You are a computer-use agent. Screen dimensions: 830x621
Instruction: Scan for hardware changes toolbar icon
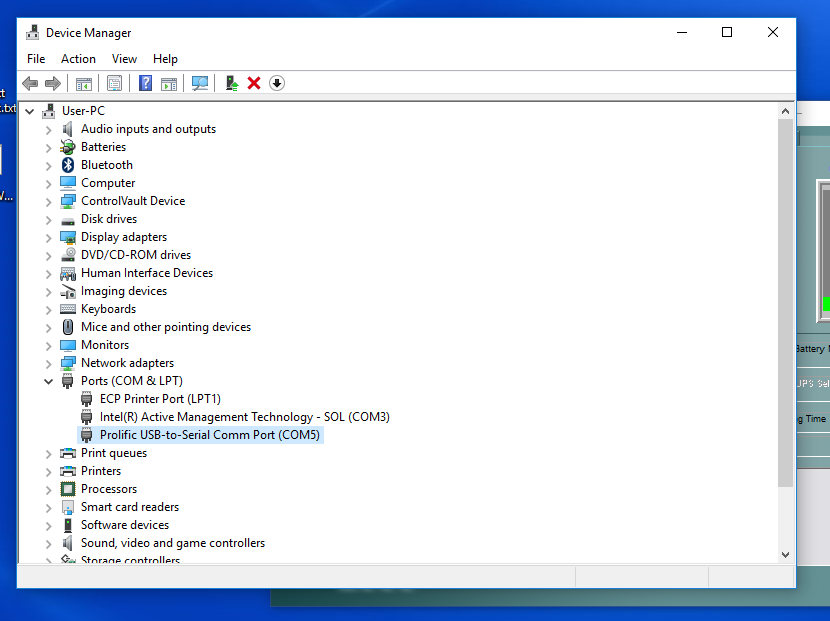coord(200,83)
